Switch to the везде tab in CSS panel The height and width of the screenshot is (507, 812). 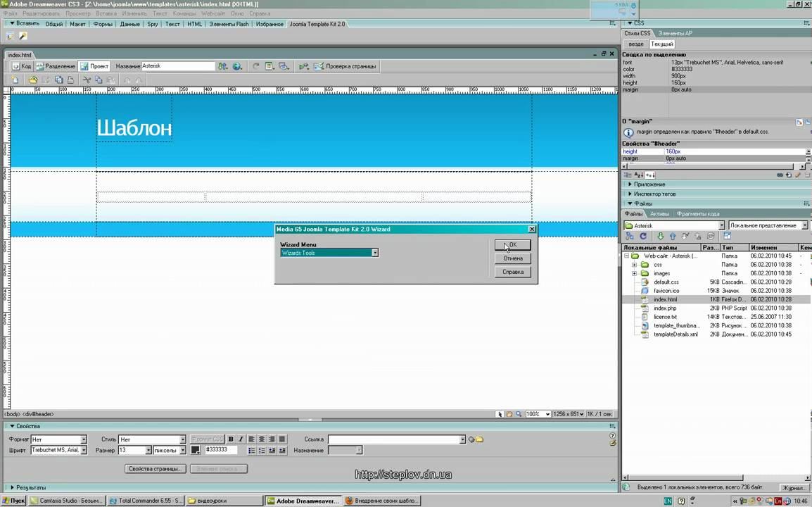635,44
